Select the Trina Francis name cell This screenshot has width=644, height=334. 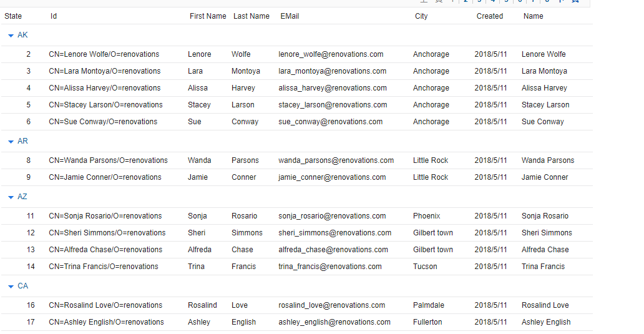click(x=543, y=267)
